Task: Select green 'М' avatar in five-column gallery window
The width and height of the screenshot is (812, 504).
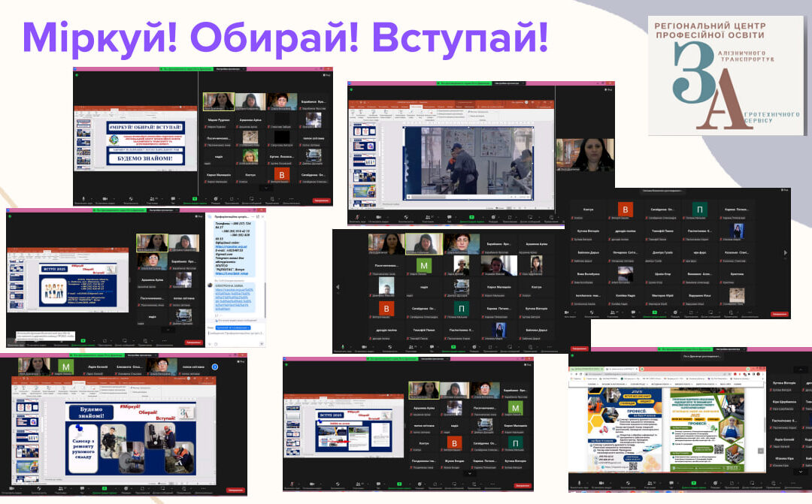Action: pos(423,265)
